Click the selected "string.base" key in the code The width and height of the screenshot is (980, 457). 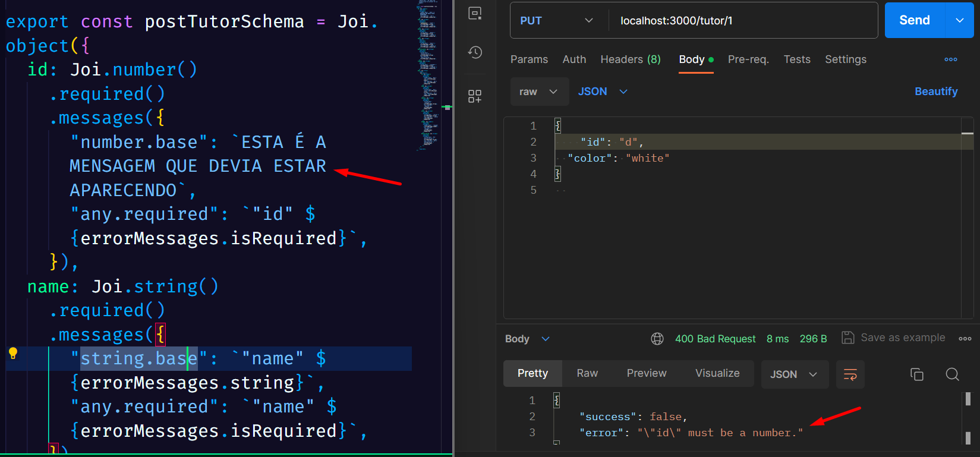pyautogui.click(x=139, y=358)
